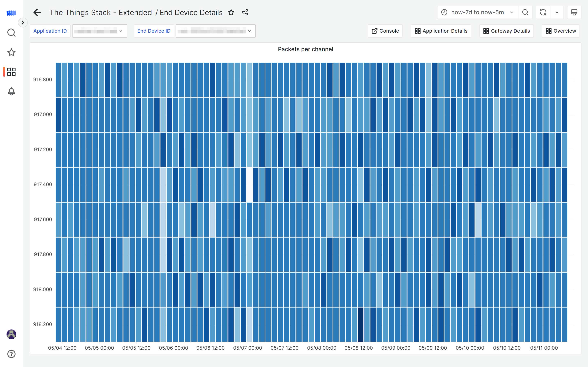The width and height of the screenshot is (588, 367).
Task: Toggle TV kiosk view mode
Action: tap(574, 12)
